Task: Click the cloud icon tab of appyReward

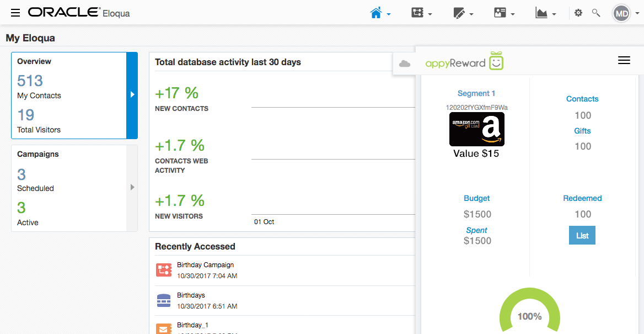Action: pyautogui.click(x=405, y=63)
